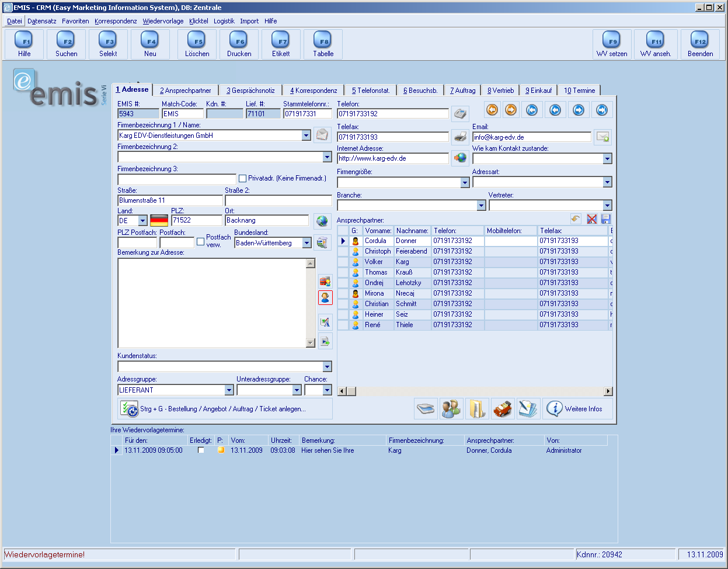The width and height of the screenshot is (728, 569).
Task: Open the Firmenbezeichnung 2 dropdown
Action: pyautogui.click(x=327, y=157)
